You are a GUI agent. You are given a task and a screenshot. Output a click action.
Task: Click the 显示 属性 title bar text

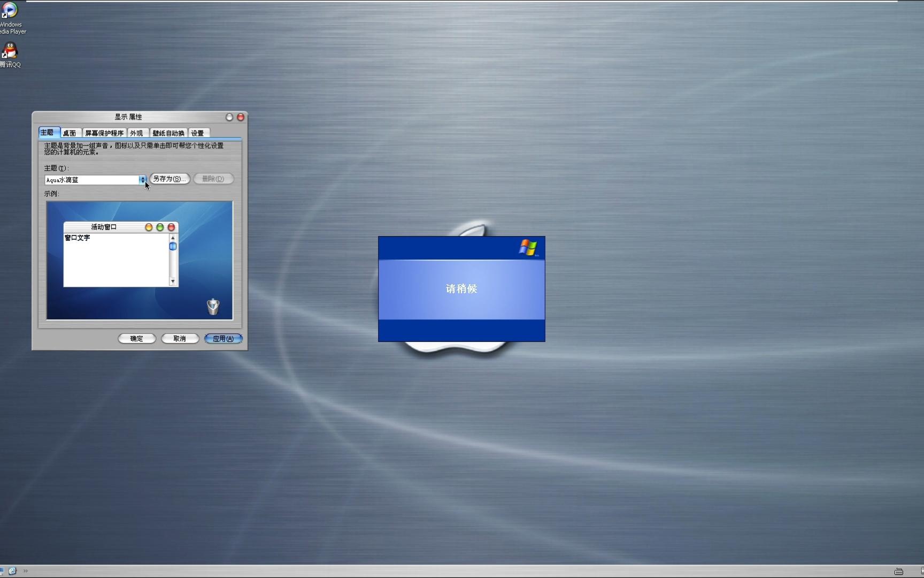pyautogui.click(x=128, y=117)
